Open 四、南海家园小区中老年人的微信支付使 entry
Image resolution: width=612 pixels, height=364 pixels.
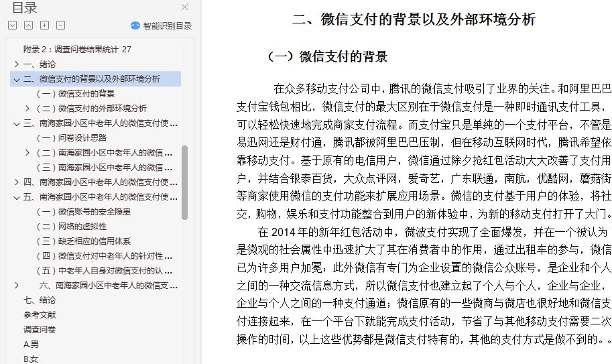101,182
